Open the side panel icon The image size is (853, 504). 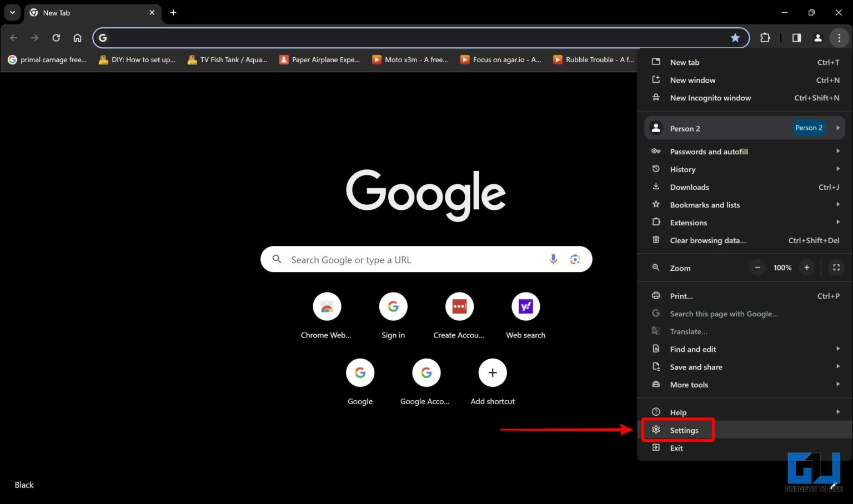point(796,38)
